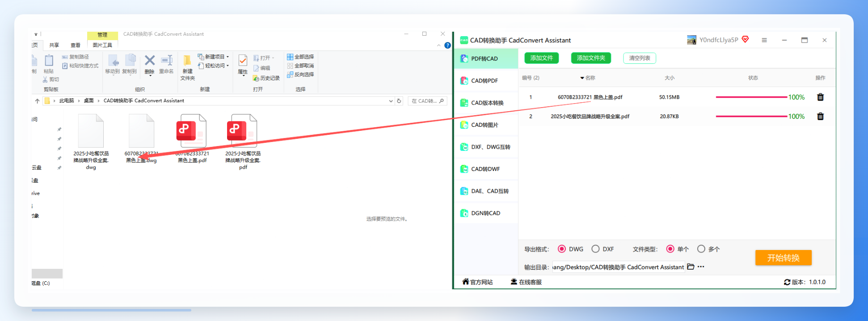Open DAE、CAD互转 conversion mode
The height and width of the screenshot is (321, 868).
[x=486, y=191]
